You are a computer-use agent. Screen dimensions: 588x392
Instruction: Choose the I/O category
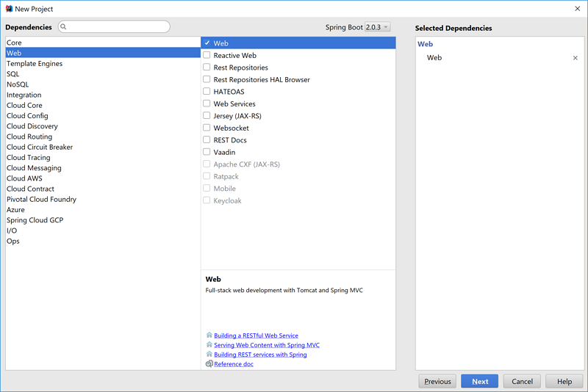[103, 231]
